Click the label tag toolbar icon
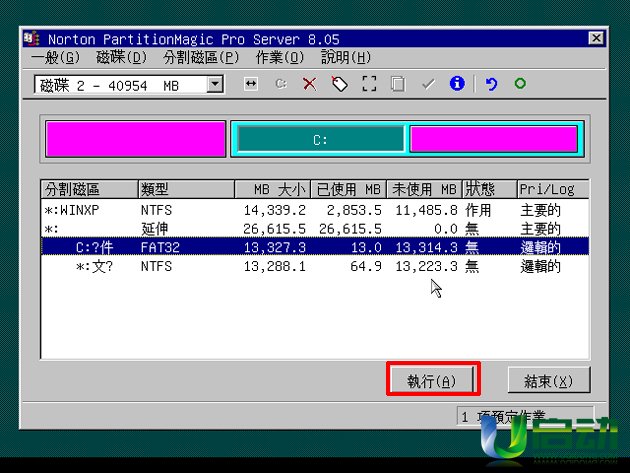The height and width of the screenshot is (473, 630). click(339, 85)
